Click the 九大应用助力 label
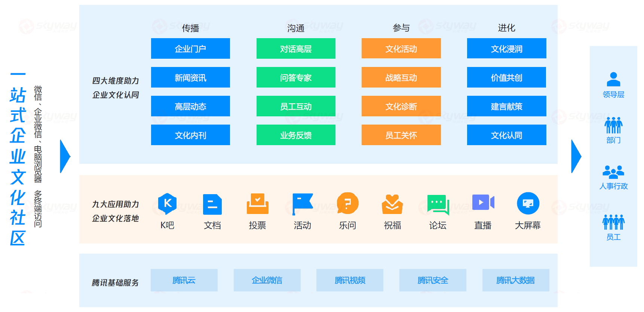 116,204
